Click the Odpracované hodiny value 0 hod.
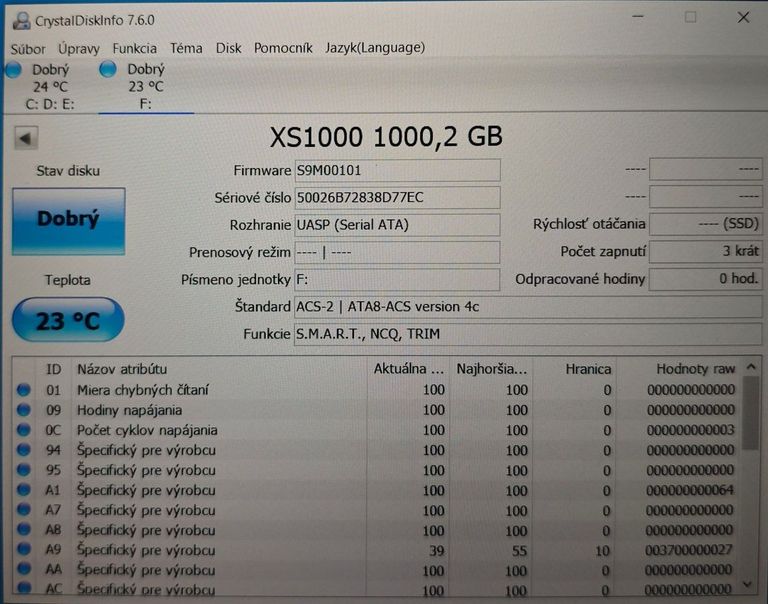 (706, 279)
